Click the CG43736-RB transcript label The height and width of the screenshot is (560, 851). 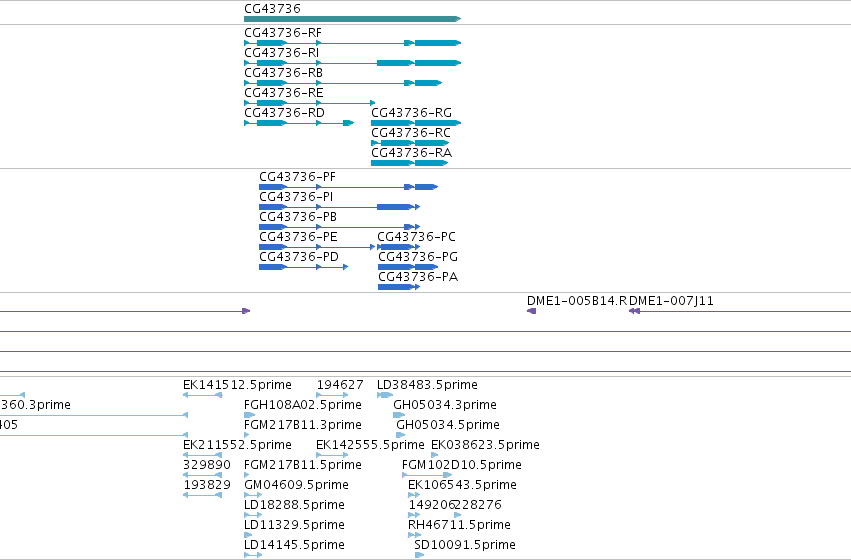(x=283, y=73)
